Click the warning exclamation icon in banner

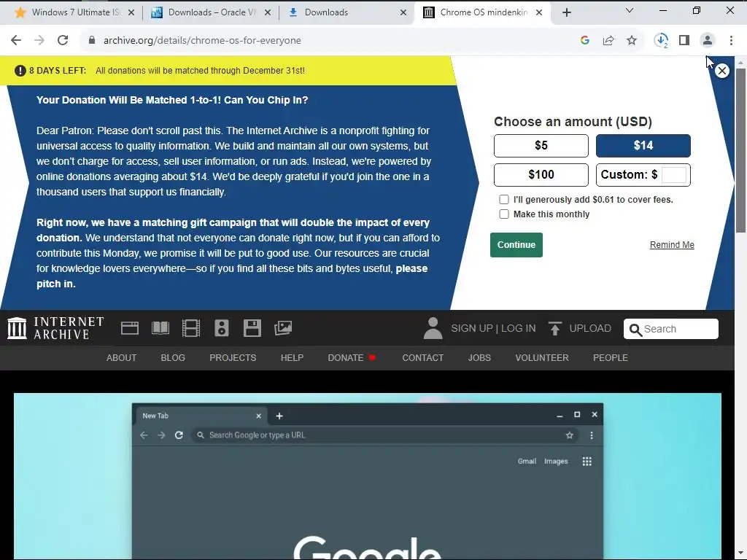pyautogui.click(x=20, y=71)
